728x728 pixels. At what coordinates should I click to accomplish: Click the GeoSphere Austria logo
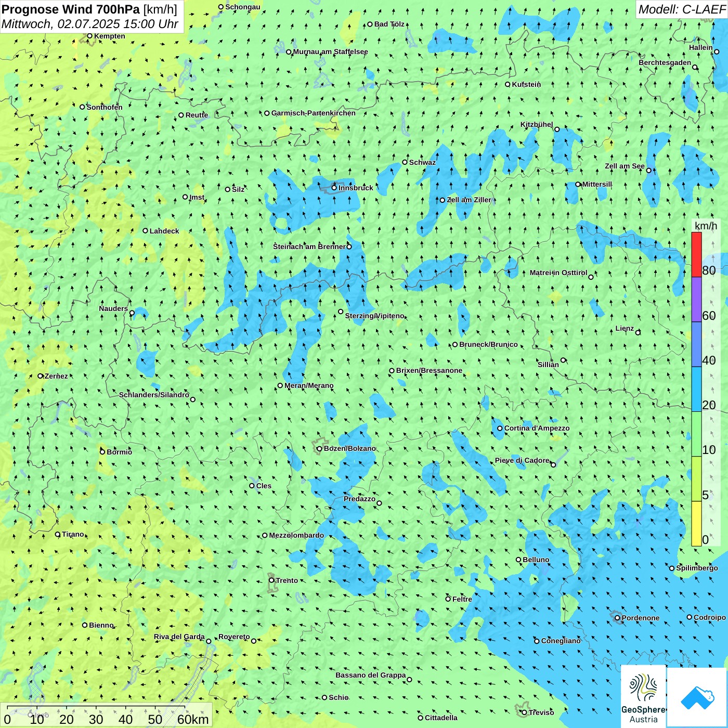pyautogui.click(x=643, y=696)
